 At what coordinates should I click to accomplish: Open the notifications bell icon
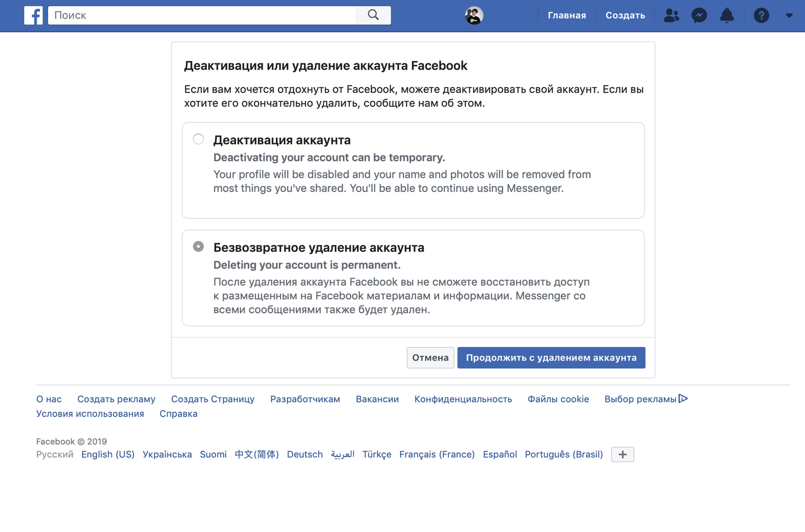[x=727, y=16]
